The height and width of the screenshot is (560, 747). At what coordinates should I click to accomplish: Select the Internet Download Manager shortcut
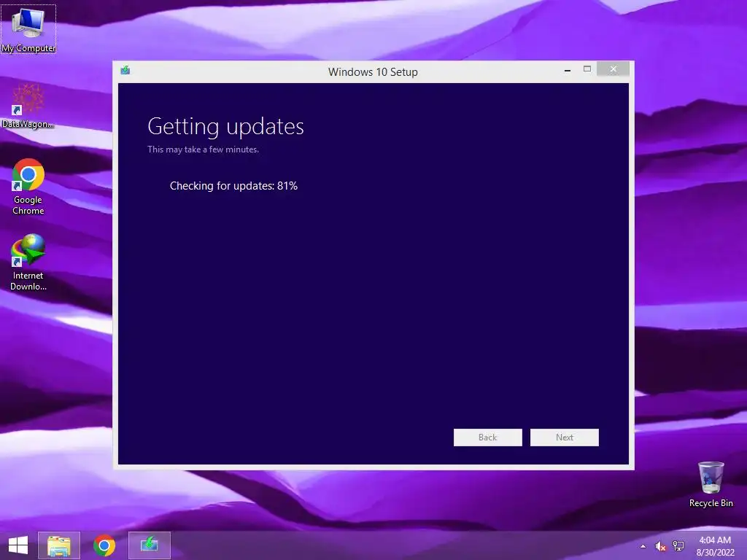pos(28,262)
